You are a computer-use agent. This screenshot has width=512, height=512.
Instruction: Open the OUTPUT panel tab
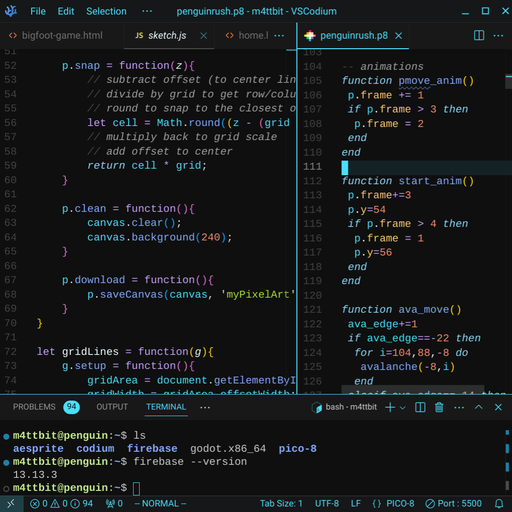[112, 407]
